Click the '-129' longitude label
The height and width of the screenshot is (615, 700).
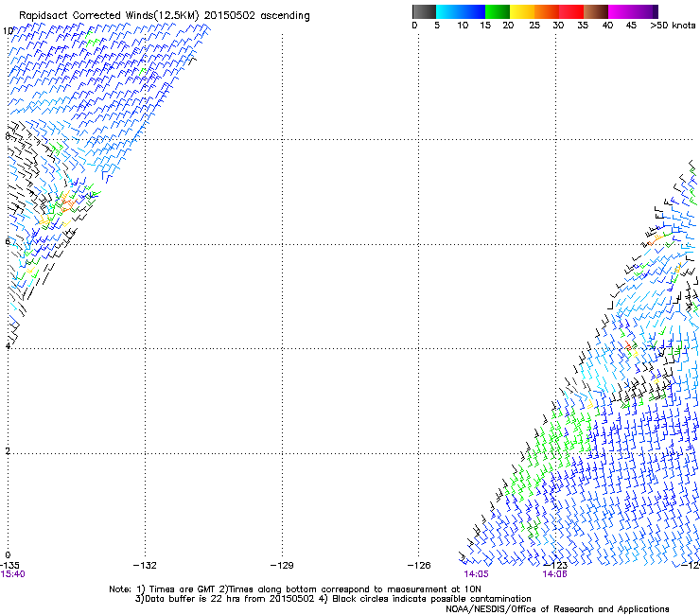coord(282,566)
